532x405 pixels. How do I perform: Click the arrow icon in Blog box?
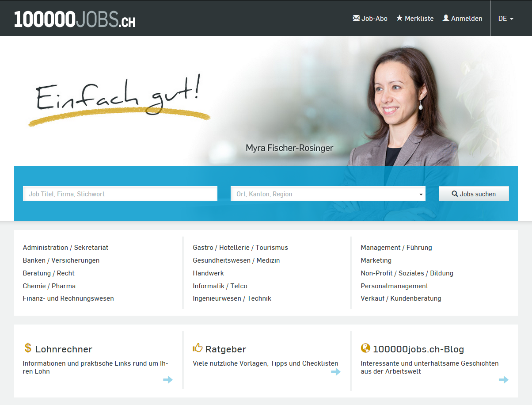pyautogui.click(x=504, y=379)
